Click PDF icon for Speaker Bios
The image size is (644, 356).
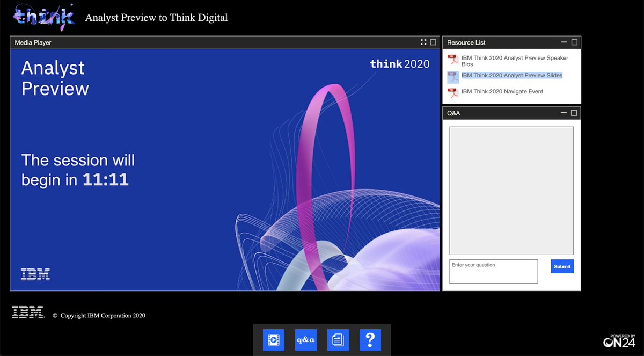point(453,60)
